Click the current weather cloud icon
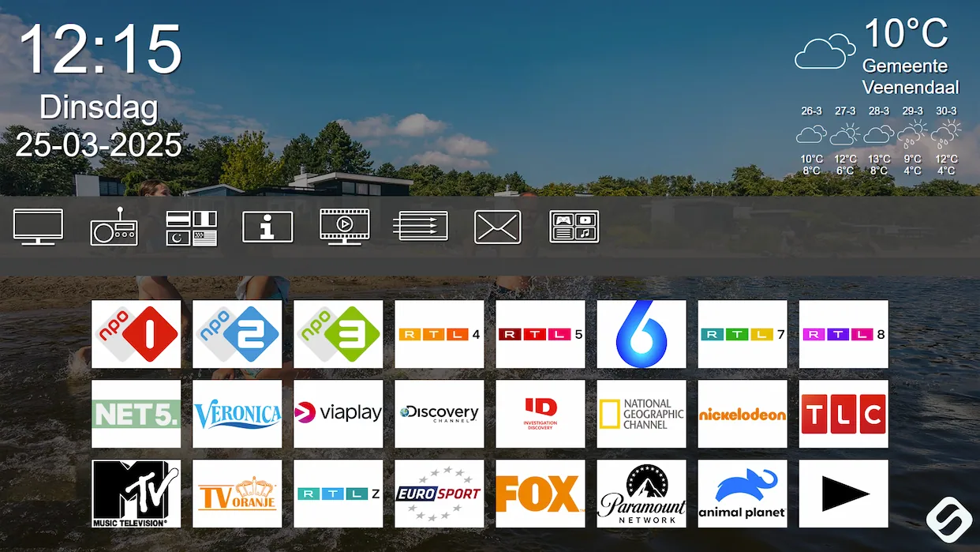 825,52
